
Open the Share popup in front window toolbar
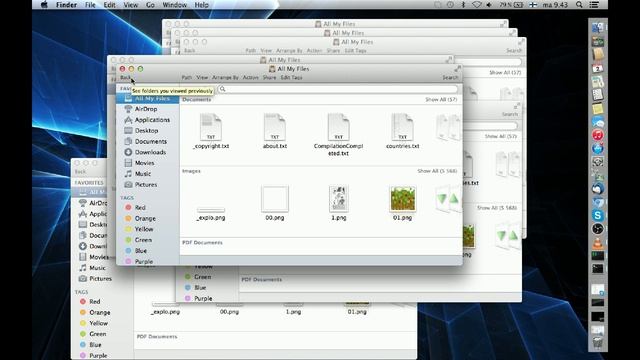pos(269,78)
